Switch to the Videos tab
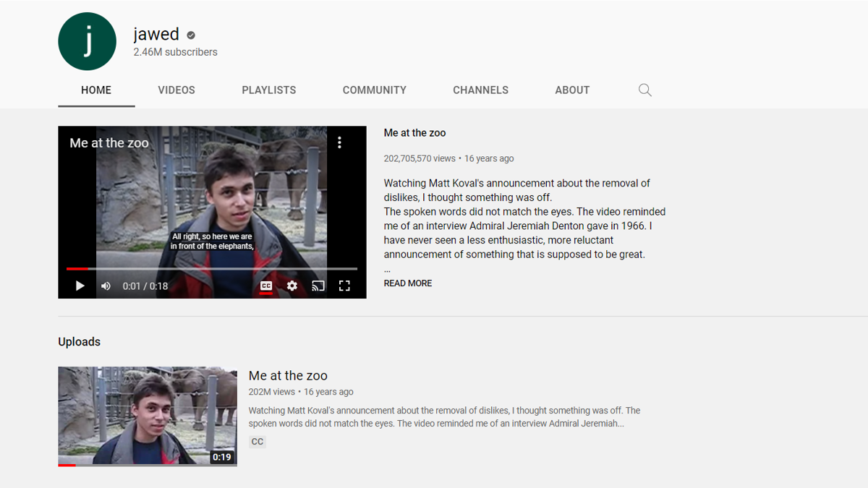 pos(176,90)
